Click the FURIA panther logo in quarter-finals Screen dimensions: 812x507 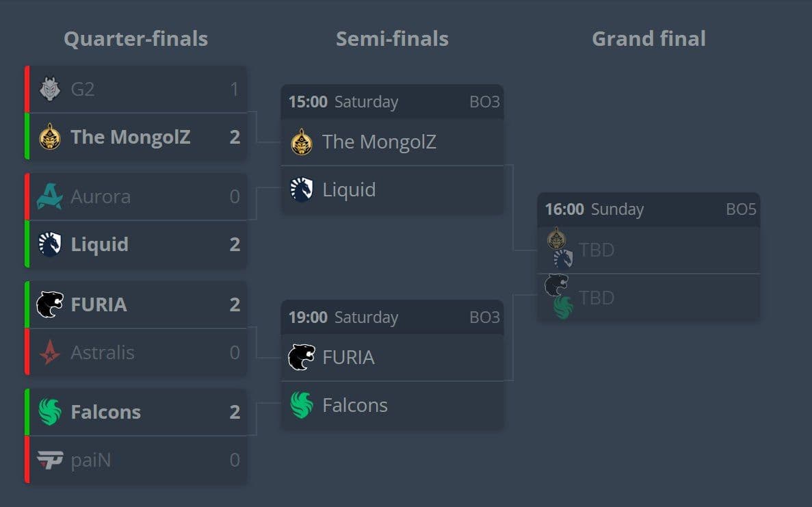[50, 304]
